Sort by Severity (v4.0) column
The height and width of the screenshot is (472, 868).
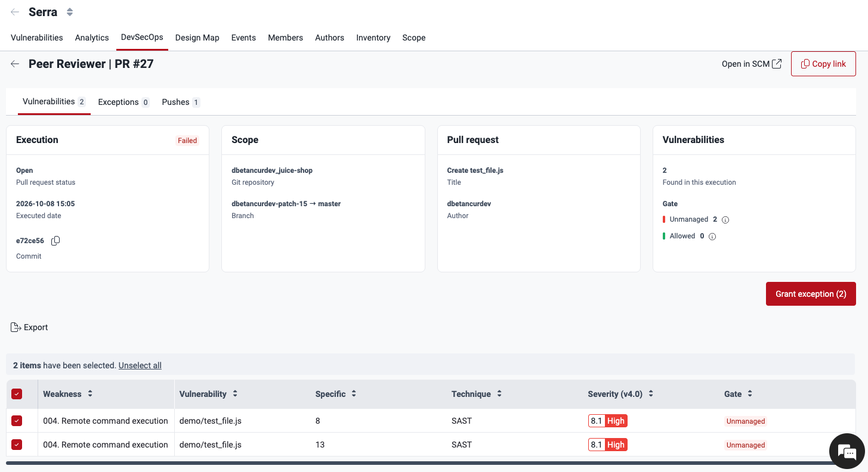tap(651, 394)
